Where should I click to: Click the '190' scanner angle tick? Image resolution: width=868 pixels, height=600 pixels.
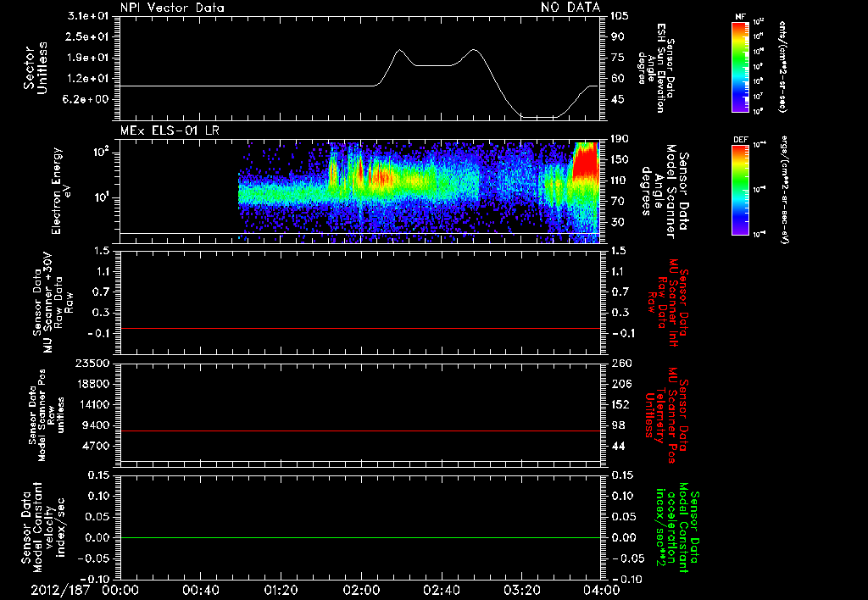pos(620,139)
